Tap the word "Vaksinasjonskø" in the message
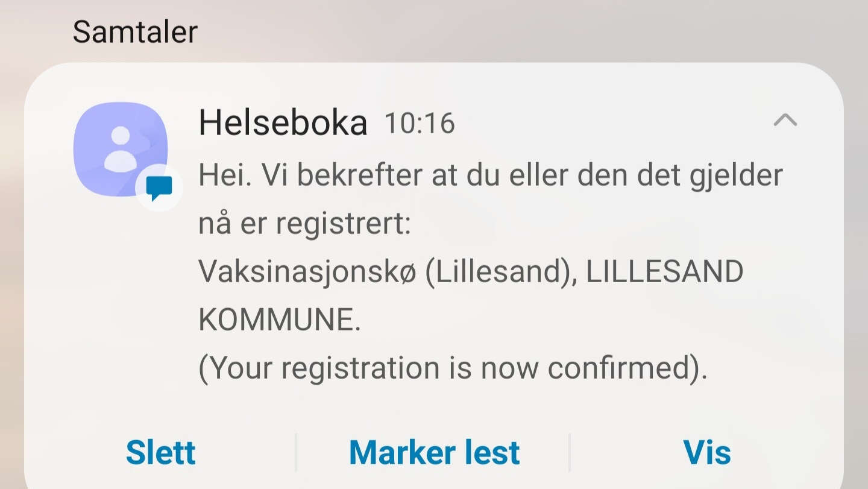Screen dimensions: 868x489 coord(307,272)
